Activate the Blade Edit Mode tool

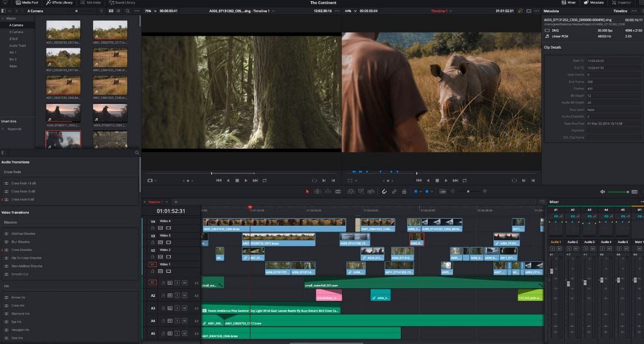(338, 191)
